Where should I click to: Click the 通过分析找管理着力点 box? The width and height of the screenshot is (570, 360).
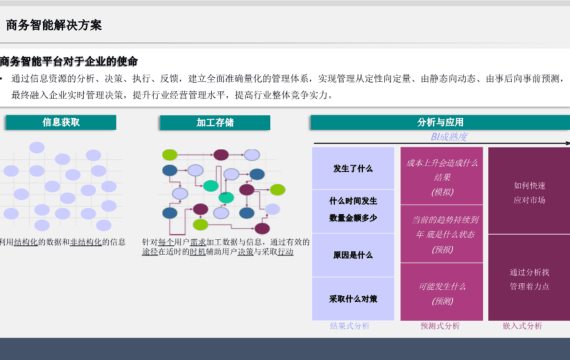[x=529, y=278]
